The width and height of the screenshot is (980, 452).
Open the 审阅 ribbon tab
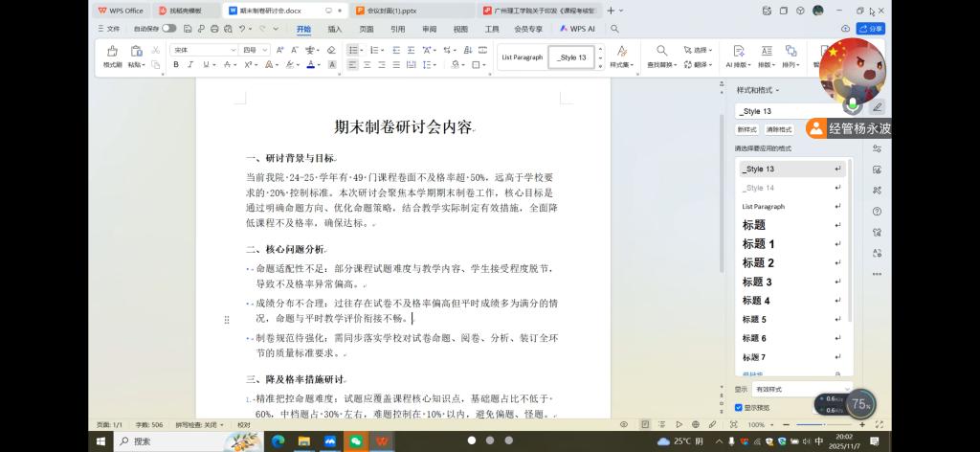(429, 29)
